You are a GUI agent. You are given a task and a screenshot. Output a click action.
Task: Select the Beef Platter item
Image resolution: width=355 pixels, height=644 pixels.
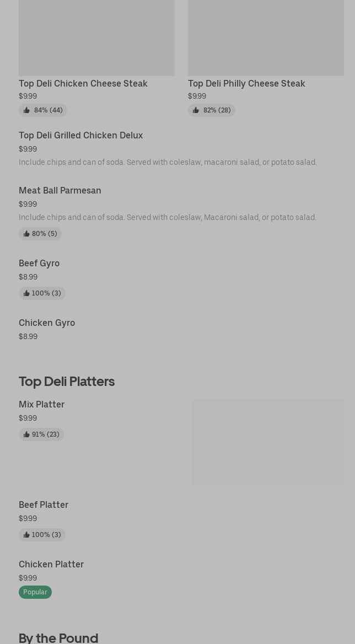(x=44, y=505)
